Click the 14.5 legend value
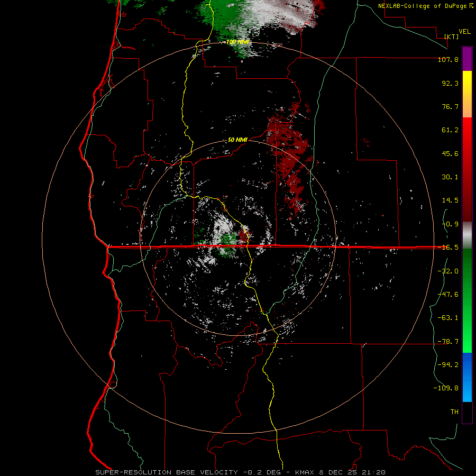 point(450,200)
